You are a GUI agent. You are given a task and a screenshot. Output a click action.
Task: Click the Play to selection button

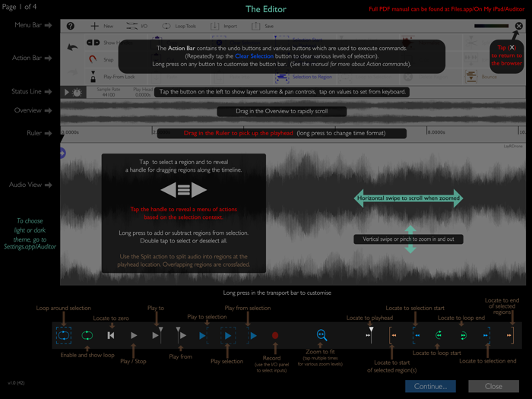tap(204, 336)
